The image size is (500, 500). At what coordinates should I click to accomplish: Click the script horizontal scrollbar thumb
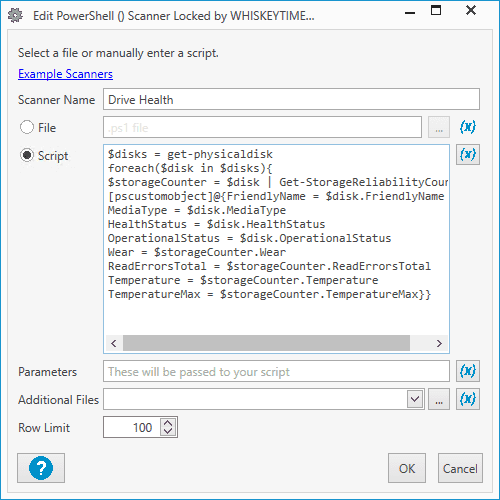click(266, 343)
